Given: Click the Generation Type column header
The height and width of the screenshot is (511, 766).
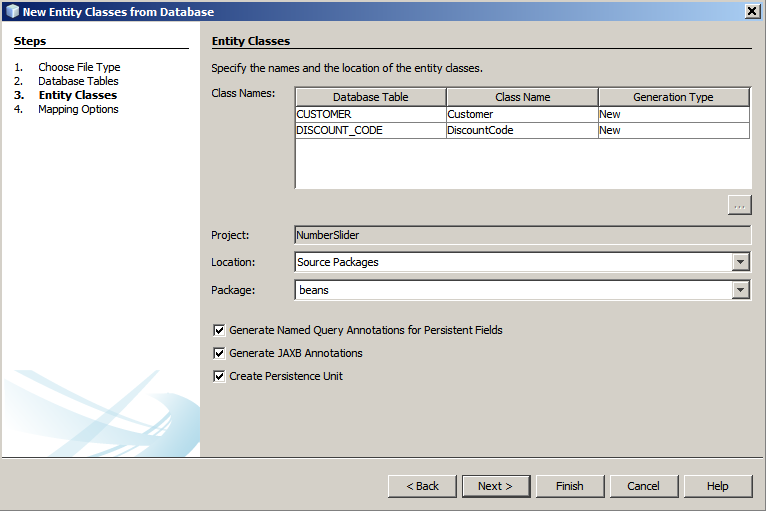Looking at the screenshot, I should coord(673,97).
